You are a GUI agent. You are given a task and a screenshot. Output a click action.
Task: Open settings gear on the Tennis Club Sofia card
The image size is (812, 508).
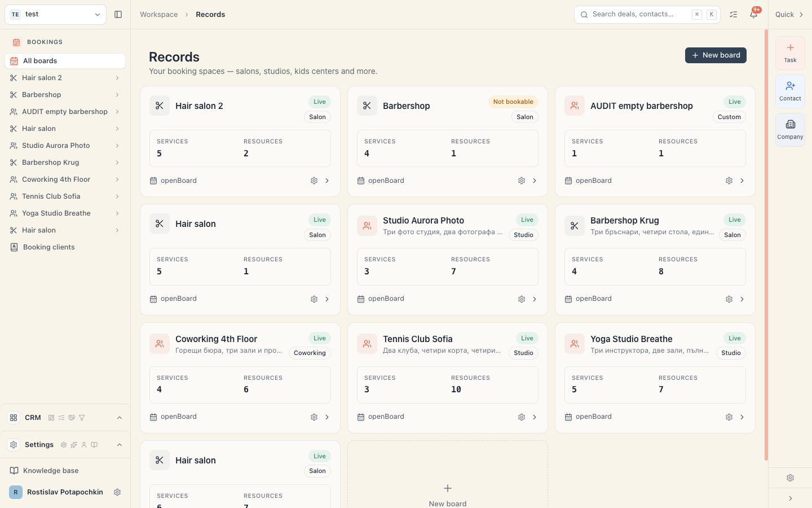[x=522, y=417]
